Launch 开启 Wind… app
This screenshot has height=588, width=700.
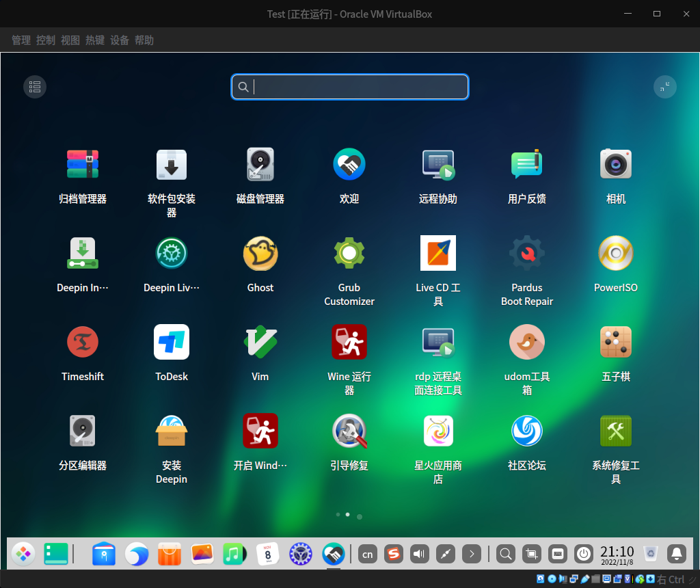pos(260,431)
